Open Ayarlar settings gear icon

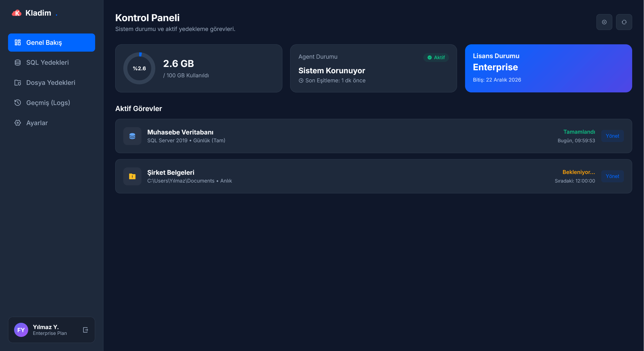[17, 123]
